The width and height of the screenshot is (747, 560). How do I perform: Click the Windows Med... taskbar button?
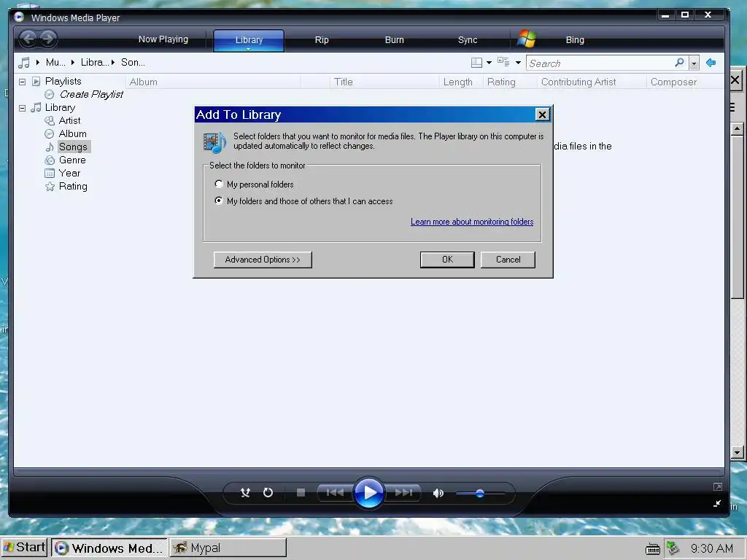(x=109, y=548)
